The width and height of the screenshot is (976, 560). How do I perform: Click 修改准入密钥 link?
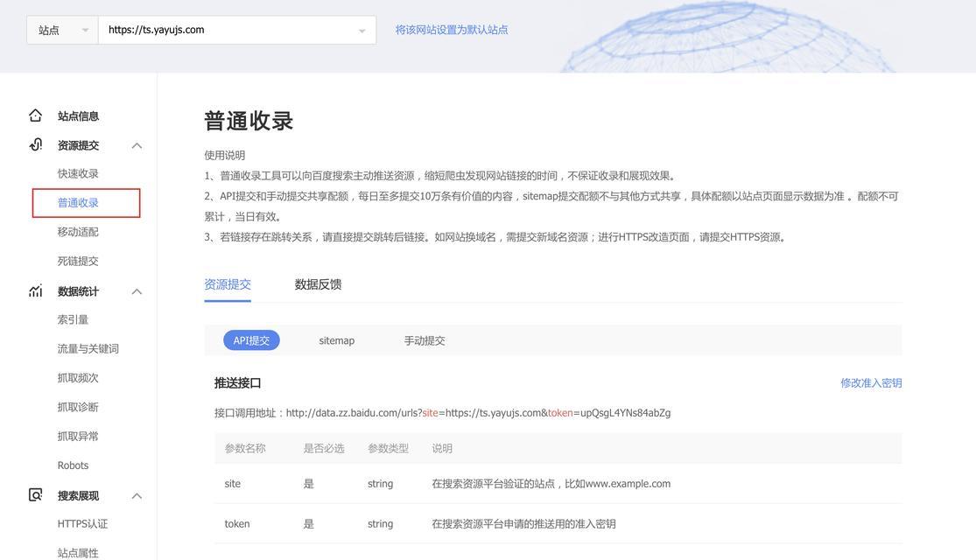point(871,382)
